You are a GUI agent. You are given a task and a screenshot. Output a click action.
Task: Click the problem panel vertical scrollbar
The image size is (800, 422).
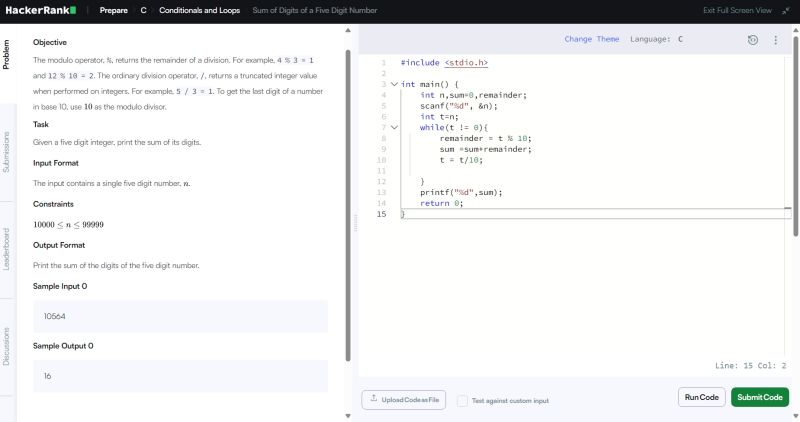348,204
